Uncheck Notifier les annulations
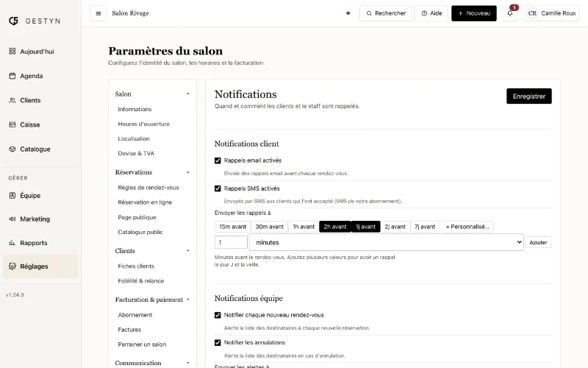The image size is (588, 368). tap(218, 342)
